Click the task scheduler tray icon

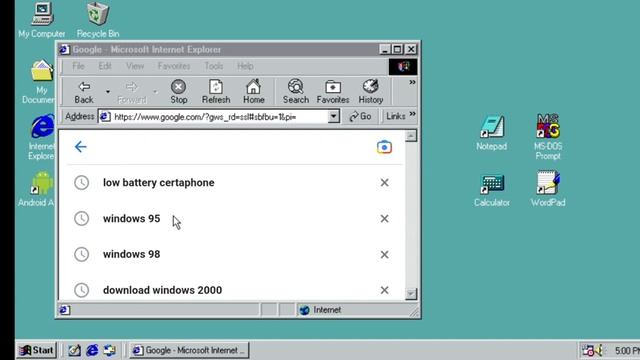(588, 350)
